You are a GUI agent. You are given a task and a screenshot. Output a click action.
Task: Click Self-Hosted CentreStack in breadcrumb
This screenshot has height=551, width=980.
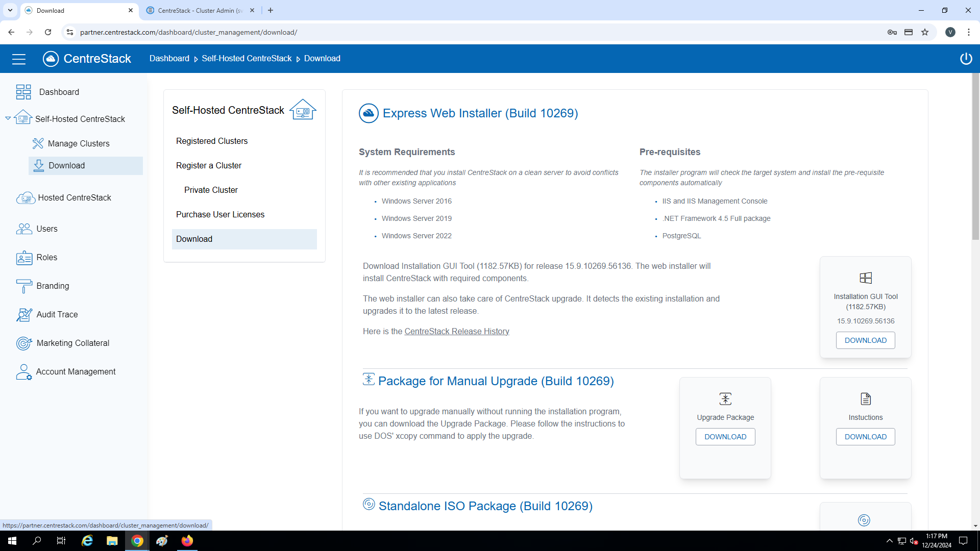point(247,59)
